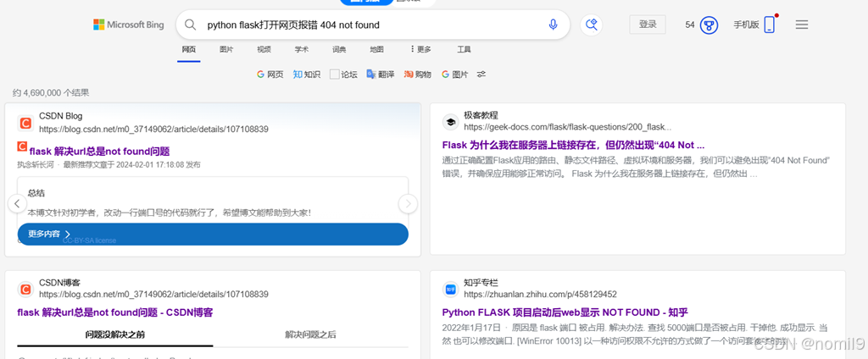This screenshot has height=359, width=868.
Task: Open 'Flask 为什么我在服务器上链接存在' result
Action: click(573, 145)
